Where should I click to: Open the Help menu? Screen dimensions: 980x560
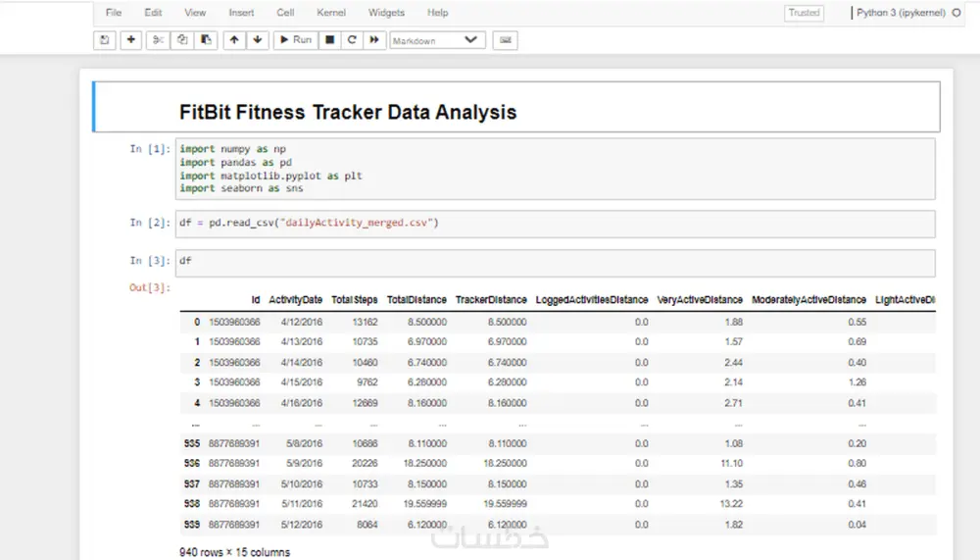click(x=437, y=13)
